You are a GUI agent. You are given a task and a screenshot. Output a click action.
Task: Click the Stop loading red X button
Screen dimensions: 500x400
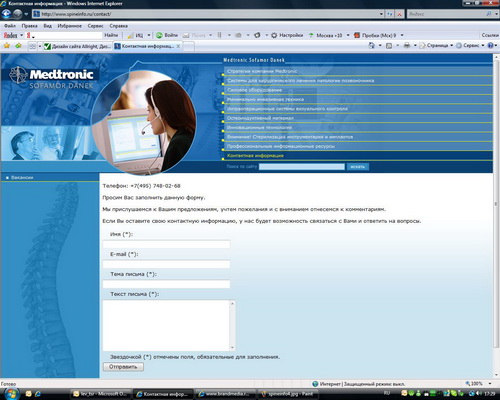point(400,14)
